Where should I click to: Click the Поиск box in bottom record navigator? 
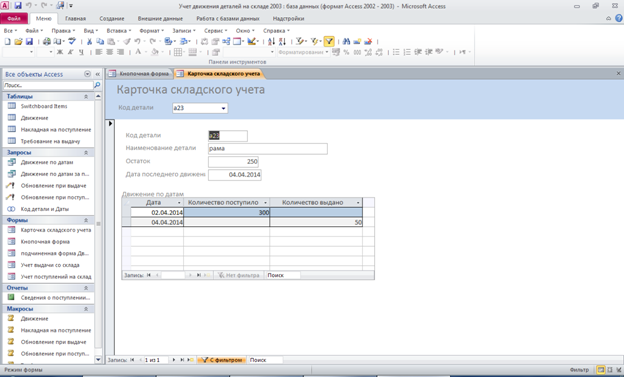(265, 360)
